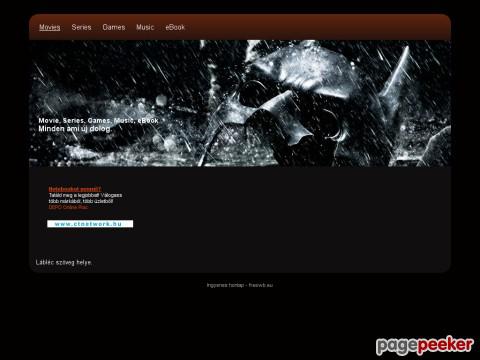The height and width of the screenshot is (360, 480).
Task: Click the white ad description text
Action: click(85, 198)
